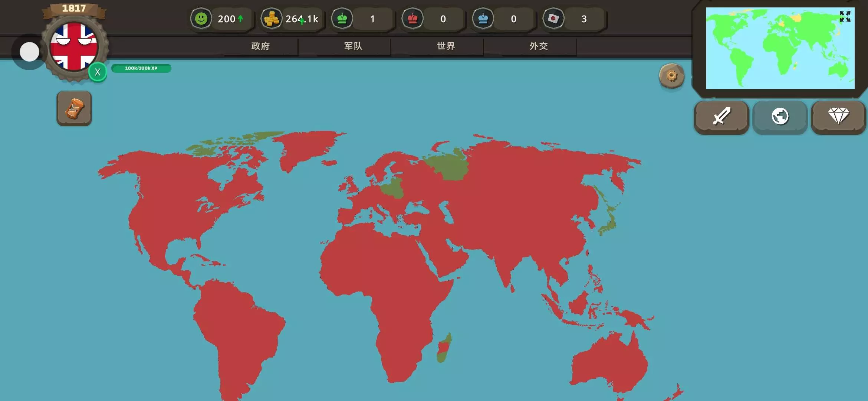Open the 世界 world tab
Image resolution: width=868 pixels, height=401 pixels.
(x=446, y=46)
